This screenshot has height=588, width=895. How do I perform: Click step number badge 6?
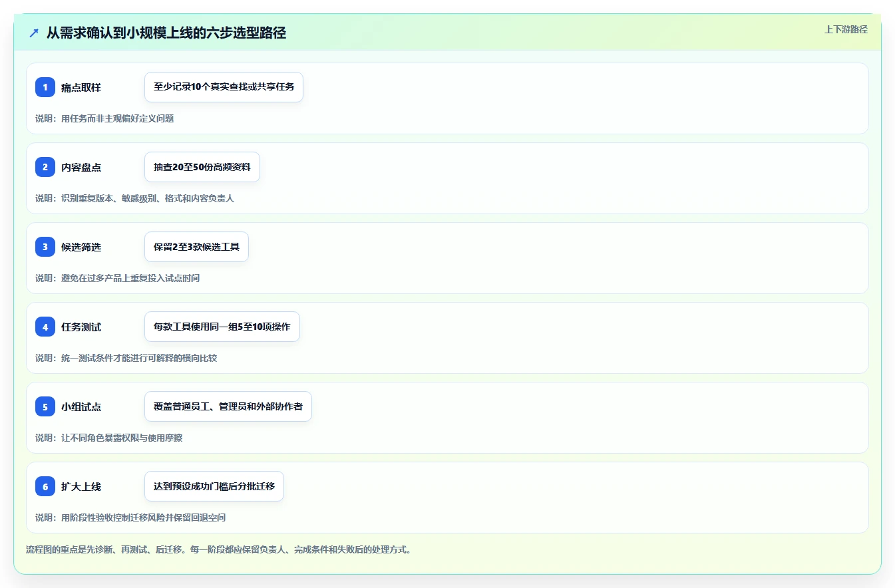pos(45,486)
